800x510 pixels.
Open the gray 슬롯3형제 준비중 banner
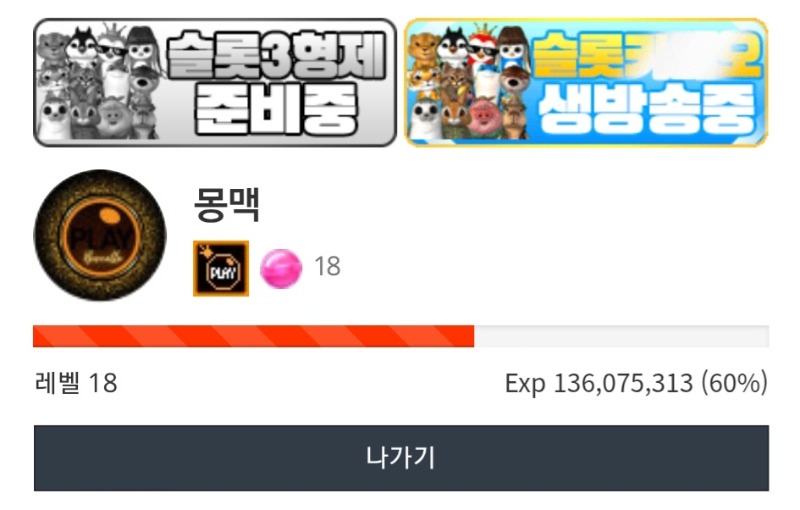(x=215, y=83)
